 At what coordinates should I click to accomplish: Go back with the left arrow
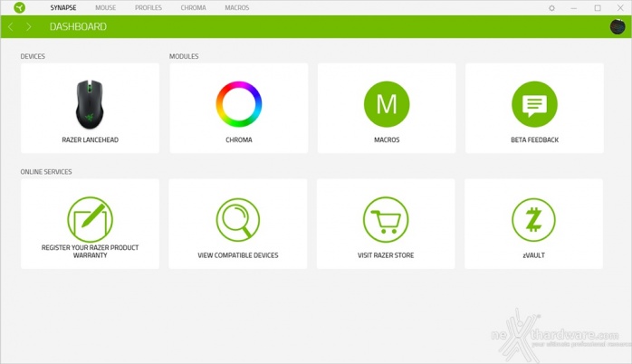(11, 26)
